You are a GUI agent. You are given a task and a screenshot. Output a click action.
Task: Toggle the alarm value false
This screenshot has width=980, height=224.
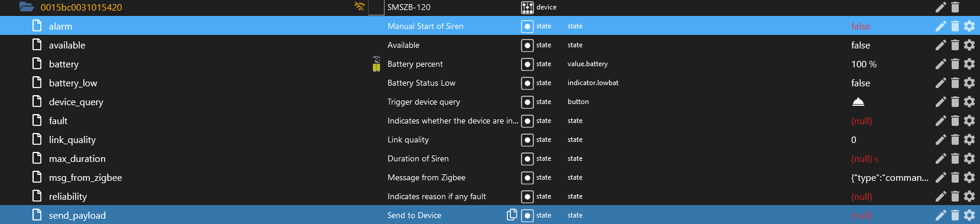tap(860, 26)
